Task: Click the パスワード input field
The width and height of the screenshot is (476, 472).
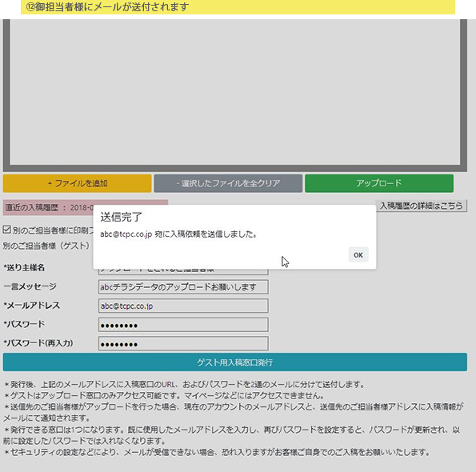Action: pos(183,325)
